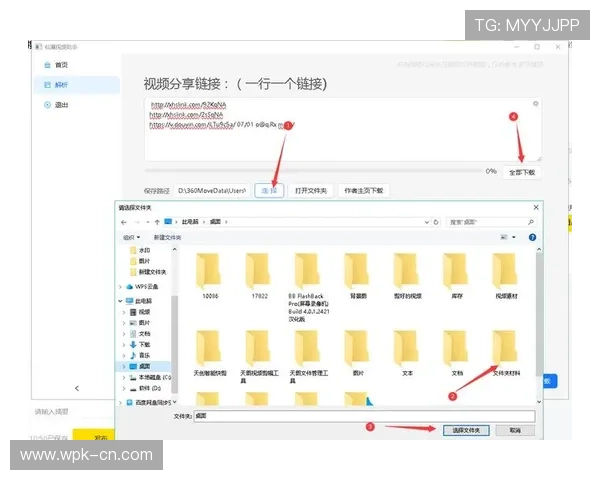Go back with dialog's left arrow
Screen dimensions: 600x480
coord(124,222)
